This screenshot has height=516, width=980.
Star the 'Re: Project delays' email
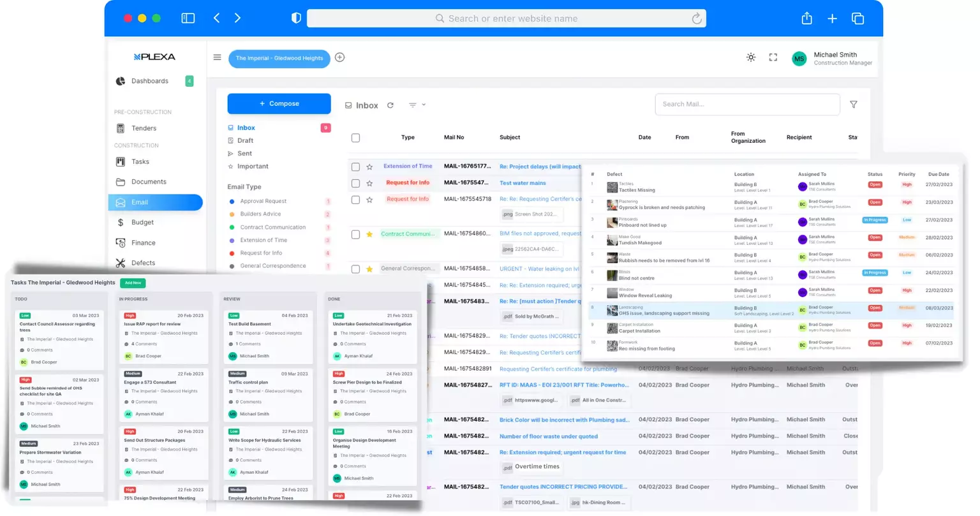(x=368, y=166)
